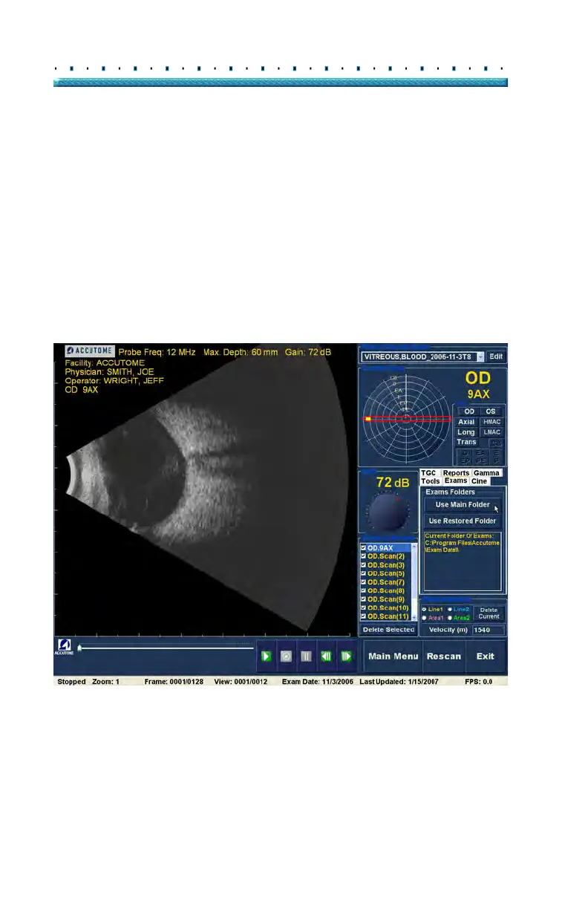Viewport: 588px width, 909px height.
Task: Toggle the OD.Scan(8) checkbox
Action: 363,590
